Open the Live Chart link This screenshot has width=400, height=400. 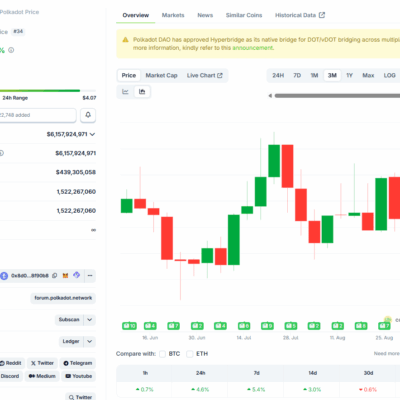[x=205, y=75]
